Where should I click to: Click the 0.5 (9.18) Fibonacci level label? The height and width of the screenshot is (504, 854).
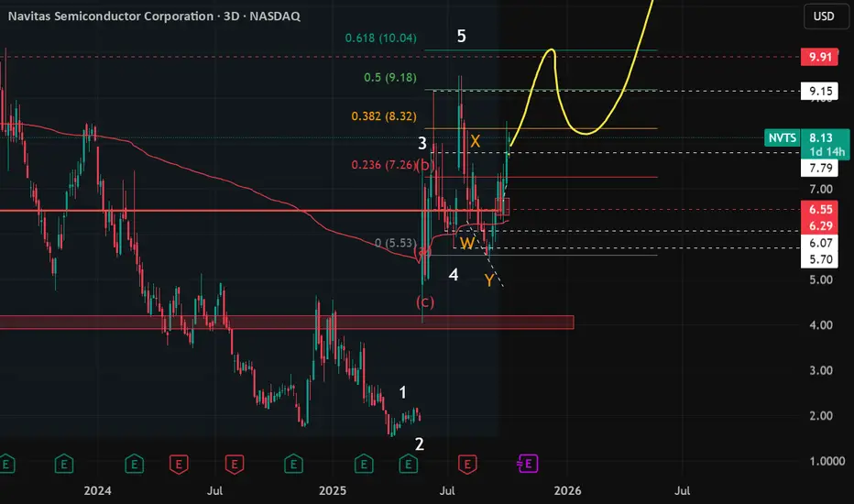[x=390, y=77]
